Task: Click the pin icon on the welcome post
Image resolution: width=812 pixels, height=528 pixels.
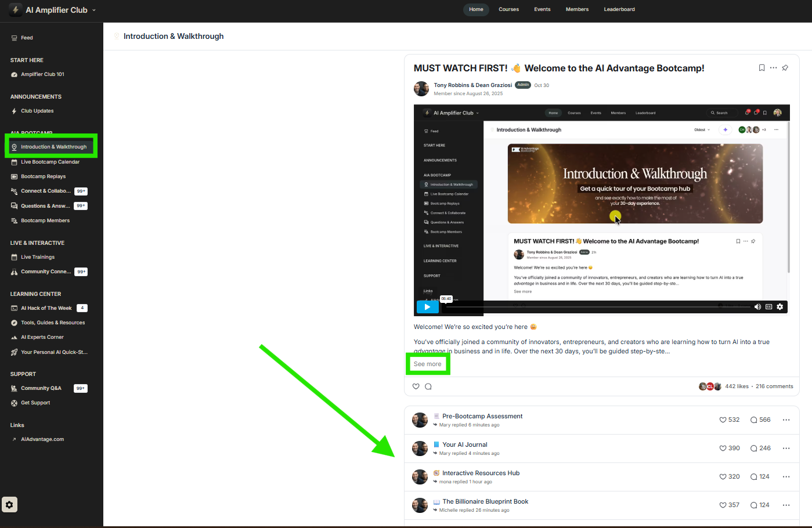Action: (x=785, y=68)
